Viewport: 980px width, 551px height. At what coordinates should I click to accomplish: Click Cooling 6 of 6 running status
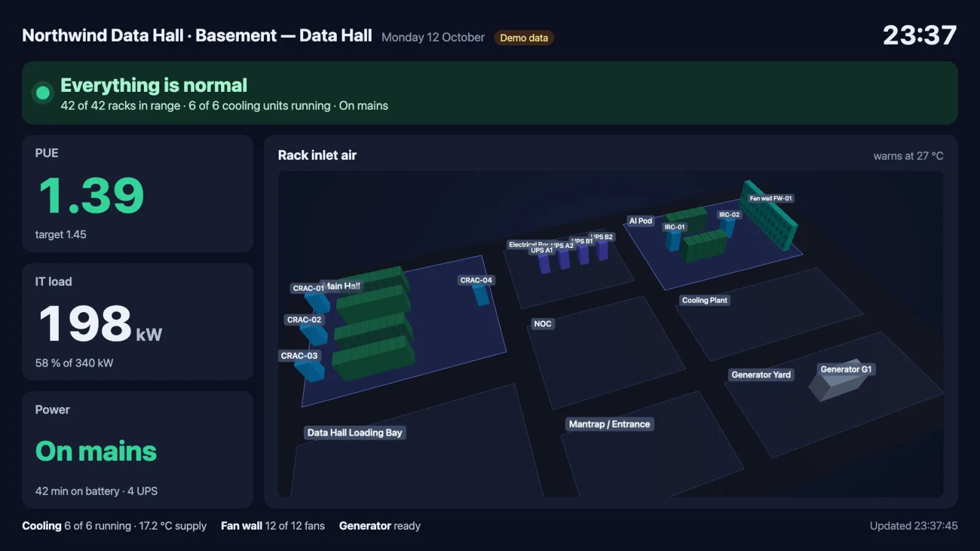pos(114,526)
